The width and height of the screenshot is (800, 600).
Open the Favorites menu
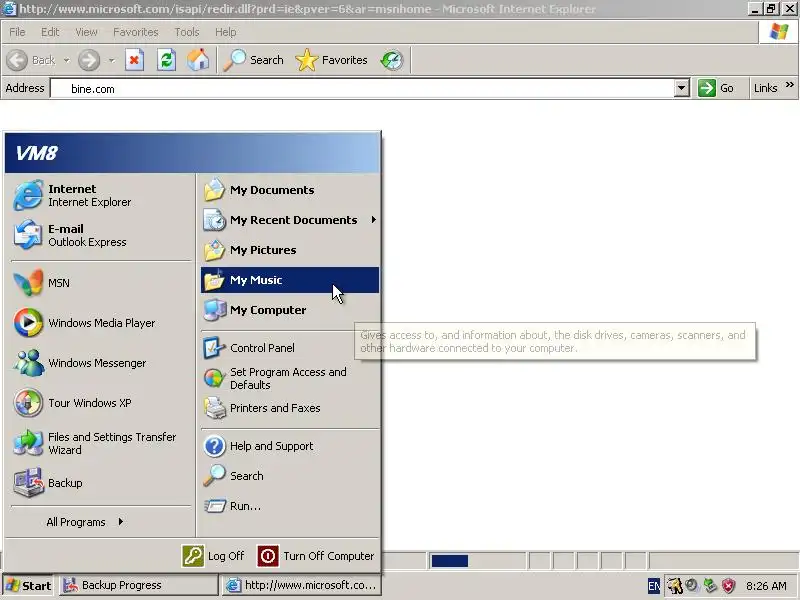click(x=136, y=32)
